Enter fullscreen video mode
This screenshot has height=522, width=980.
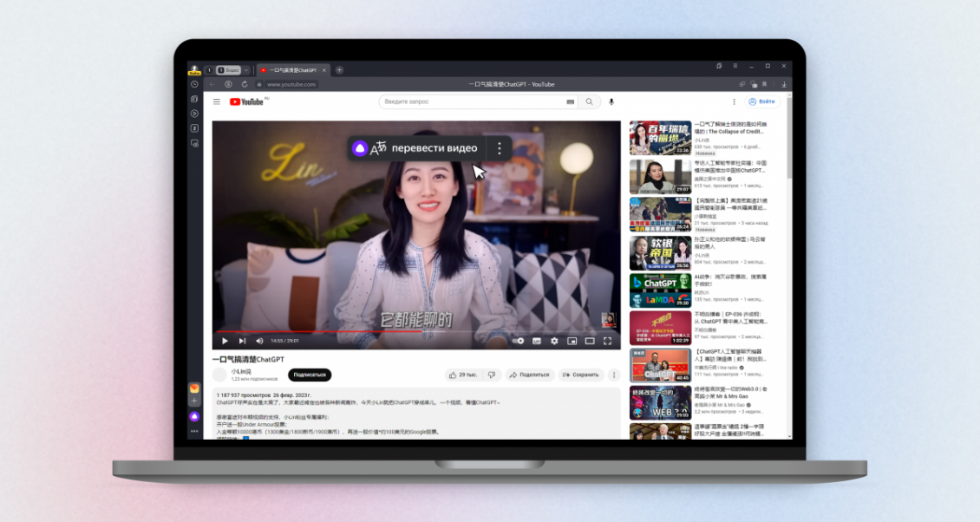(x=607, y=341)
